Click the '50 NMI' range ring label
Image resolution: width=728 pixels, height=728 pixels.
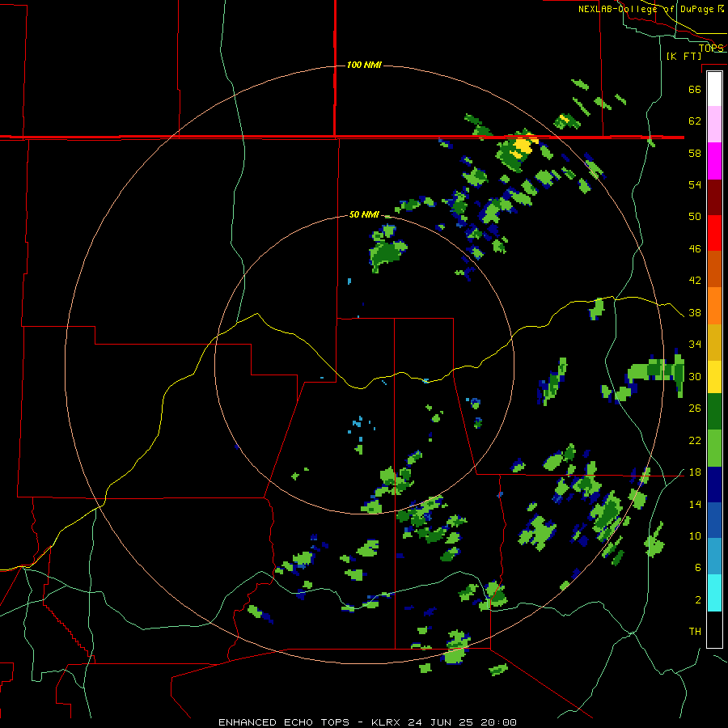coord(364,214)
